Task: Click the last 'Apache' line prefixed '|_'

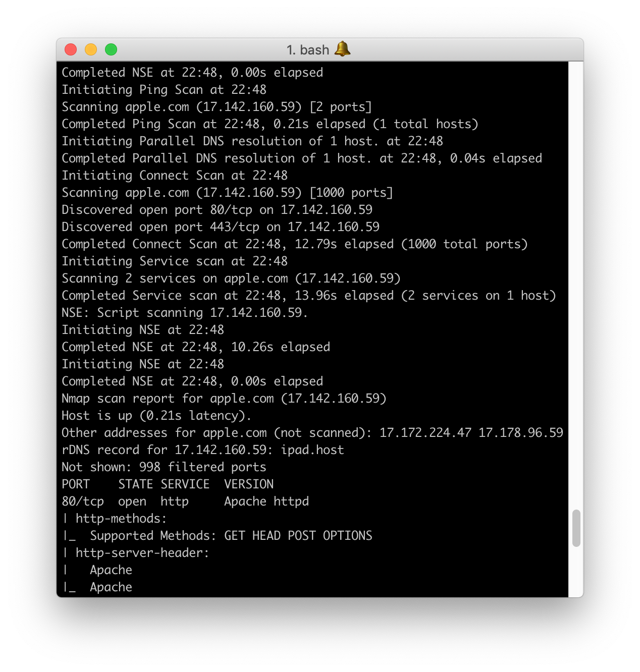Action: pos(97,587)
